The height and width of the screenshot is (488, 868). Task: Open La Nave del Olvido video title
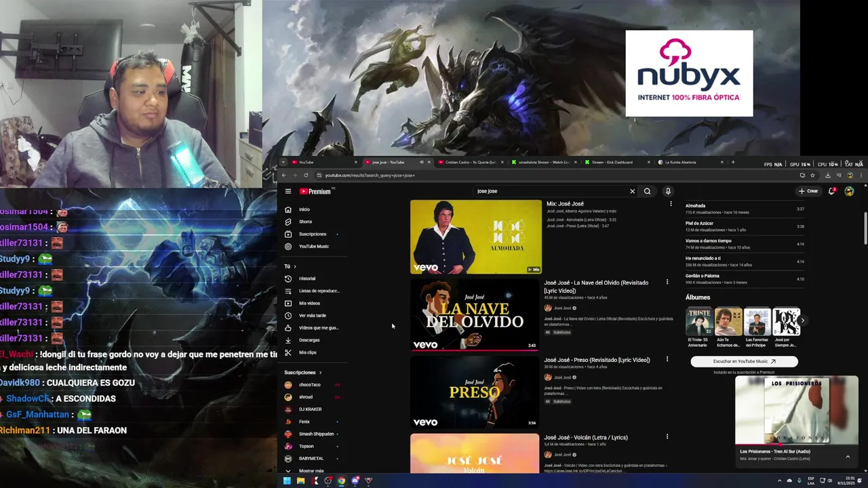(x=596, y=287)
